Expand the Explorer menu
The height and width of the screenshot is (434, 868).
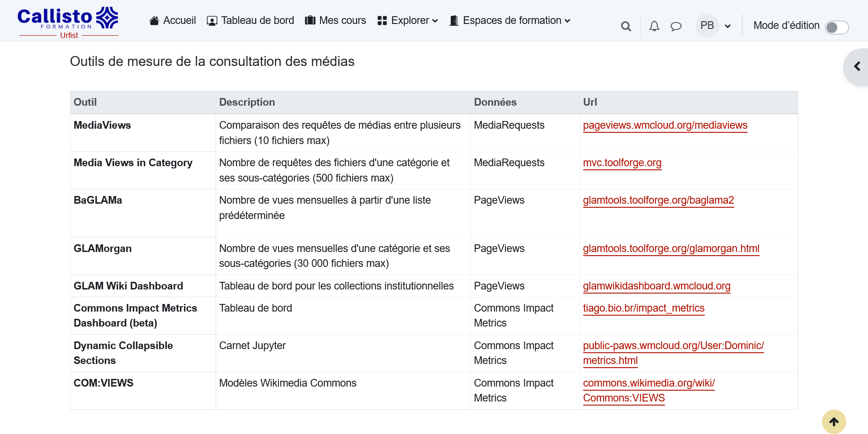click(x=408, y=21)
